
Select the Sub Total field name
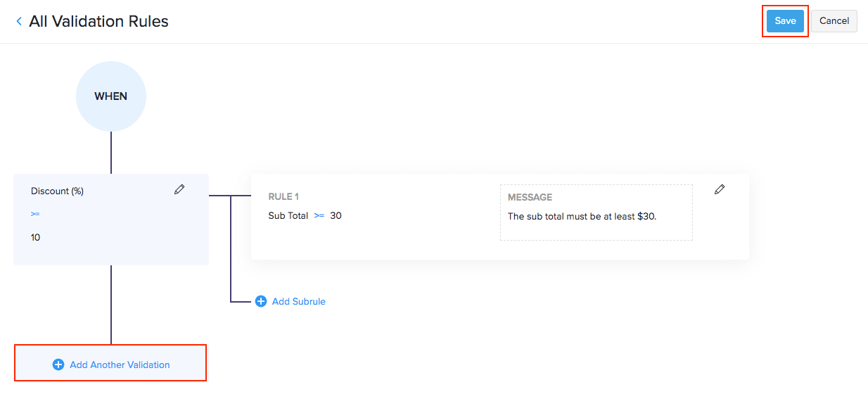[x=288, y=215]
